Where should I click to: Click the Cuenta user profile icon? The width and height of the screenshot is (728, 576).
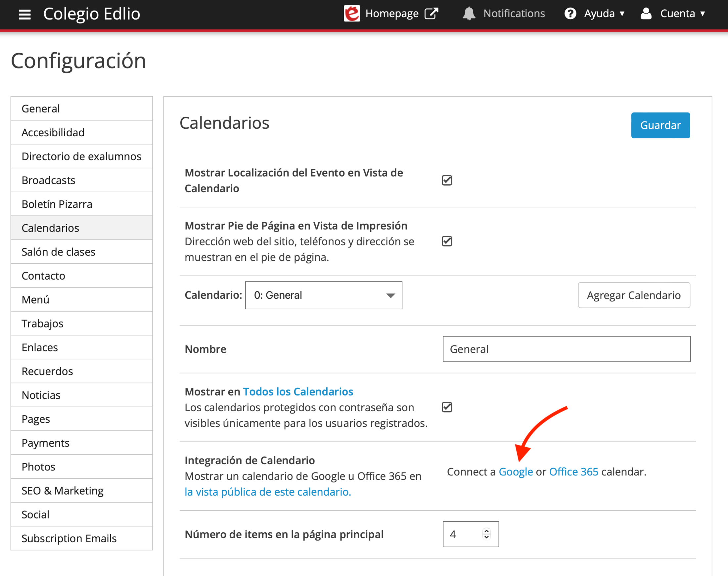(646, 14)
